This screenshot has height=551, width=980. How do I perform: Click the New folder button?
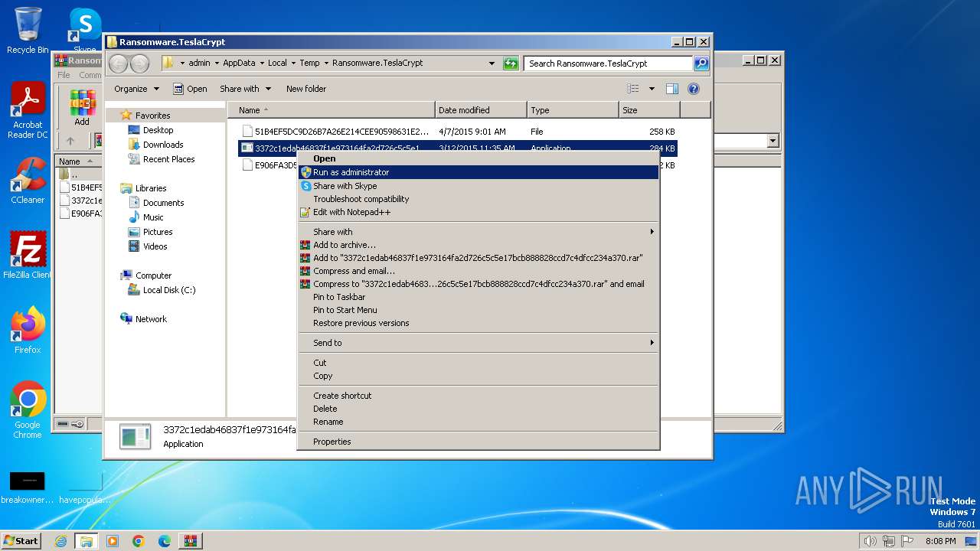point(306,89)
